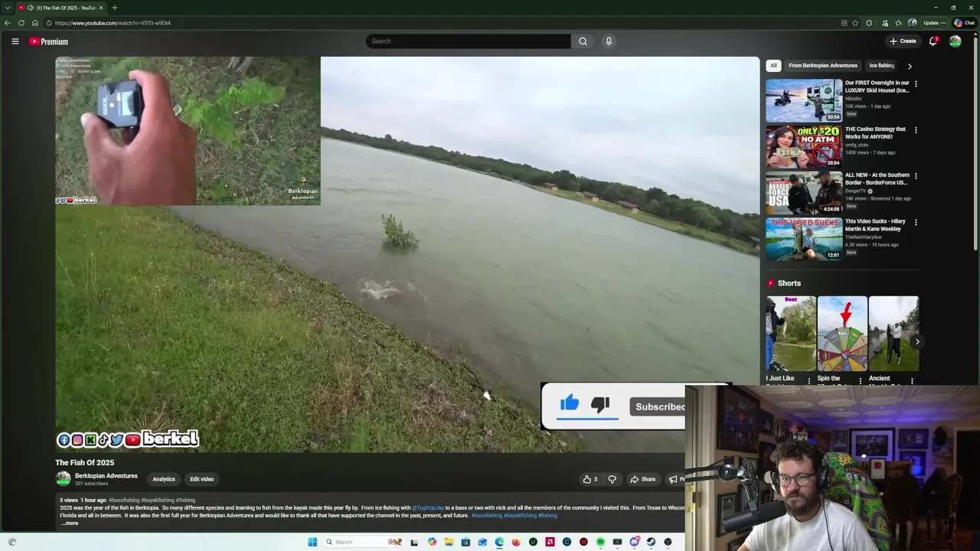Click the browser Update button
This screenshot has height=551, width=980.
[933, 23]
